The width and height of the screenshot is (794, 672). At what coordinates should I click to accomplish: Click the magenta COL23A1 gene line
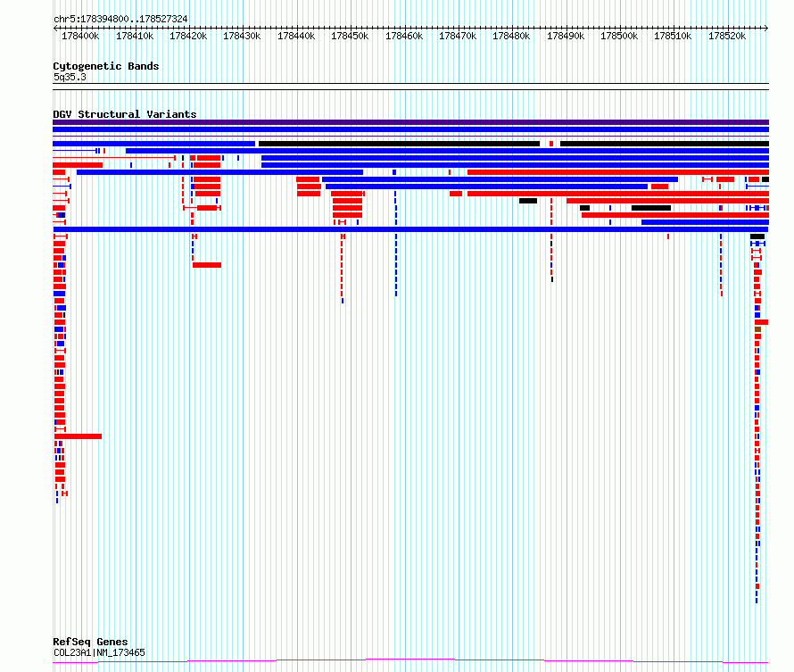click(410, 660)
